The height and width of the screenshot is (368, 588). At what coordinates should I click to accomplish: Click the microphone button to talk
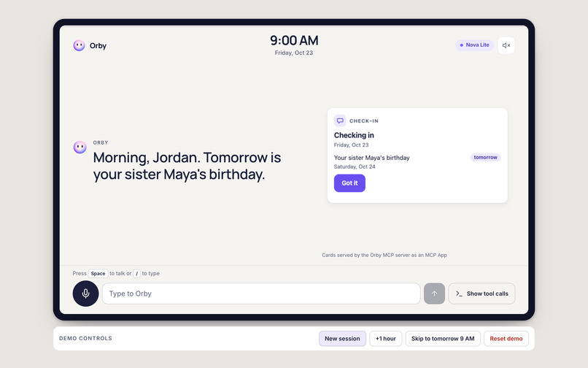click(85, 294)
